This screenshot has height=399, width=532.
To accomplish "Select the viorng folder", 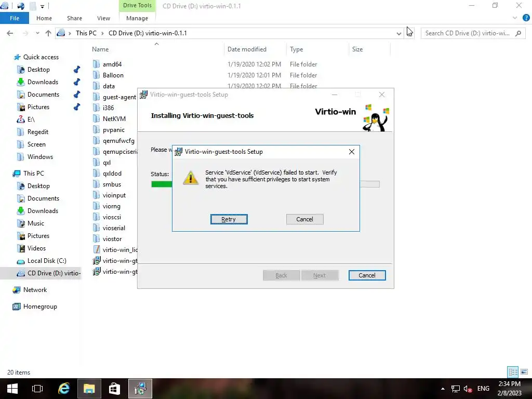I will [x=111, y=206].
